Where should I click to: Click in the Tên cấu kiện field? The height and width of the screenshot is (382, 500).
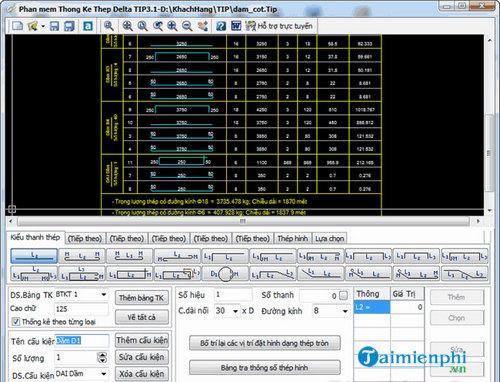[81, 341]
